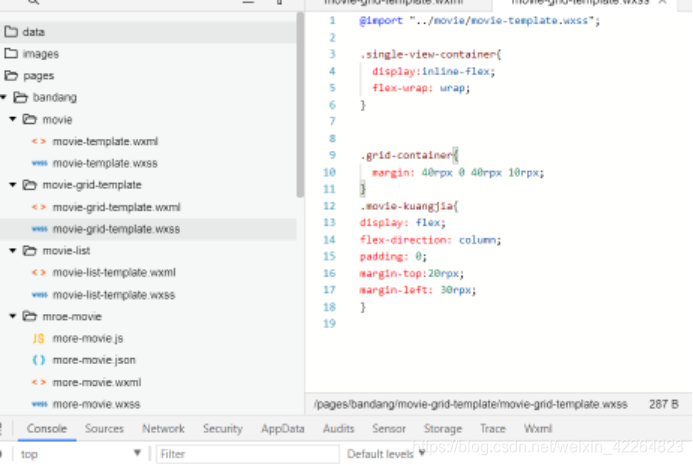Open movie-list-template.wxss file

[x=114, y=294]
